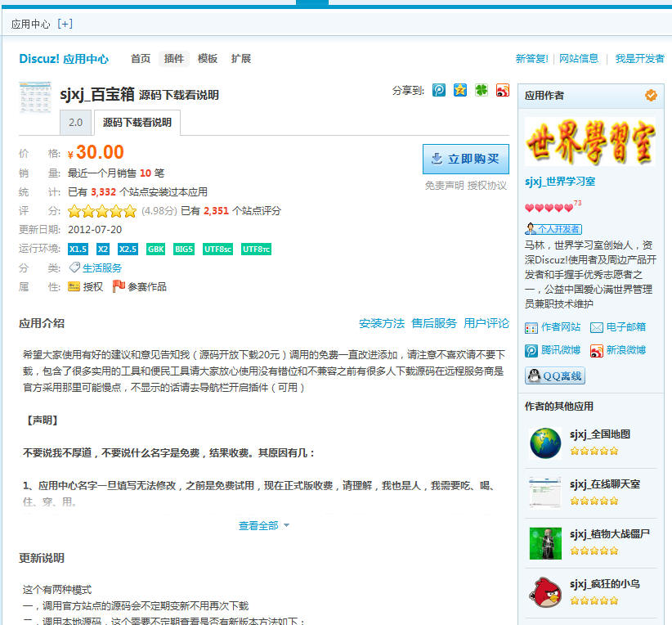Open the 我是开发者 link
Image resolution: width=672 pixels, height=625 pixels.
pyautogui.click(x=639, y=58)
